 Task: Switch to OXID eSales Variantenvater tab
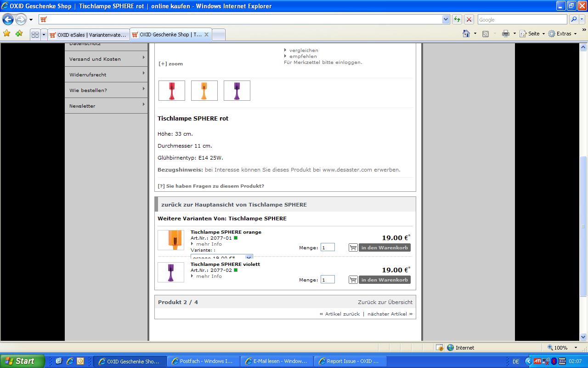click(x=87, y=34)
